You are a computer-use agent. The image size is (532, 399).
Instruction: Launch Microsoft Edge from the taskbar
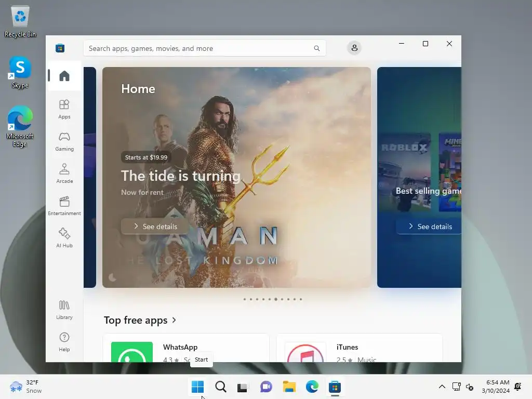312,387
